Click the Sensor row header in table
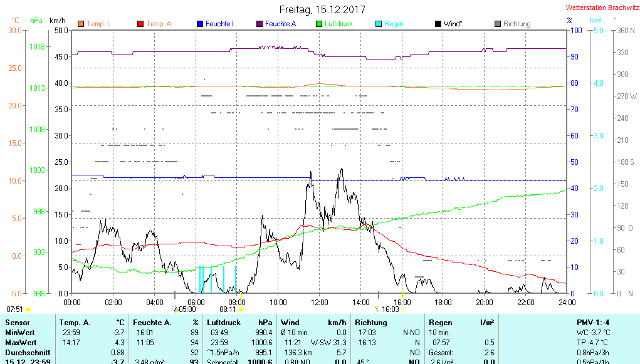This screenshot has width=640, height=364. [17, 322]
